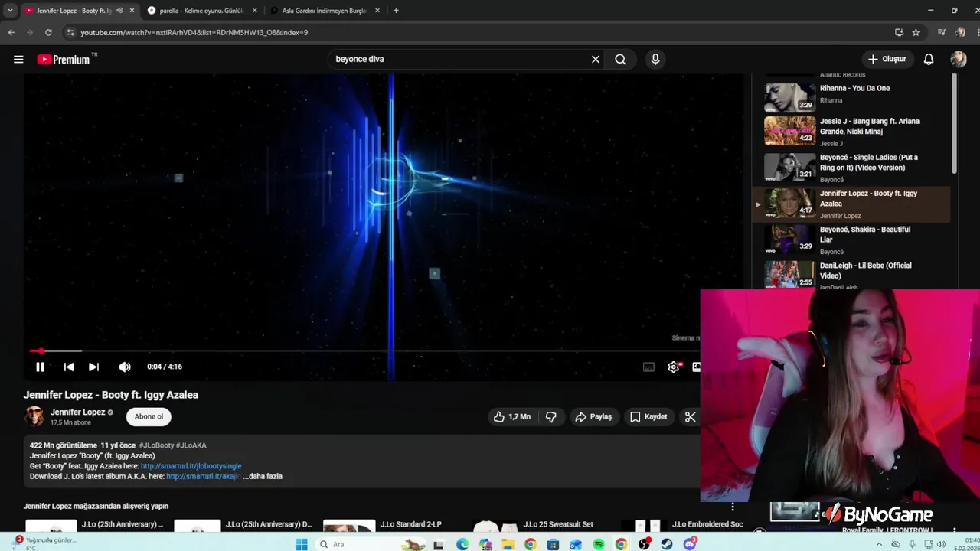Open the Windows Start menu

point(301,544)
